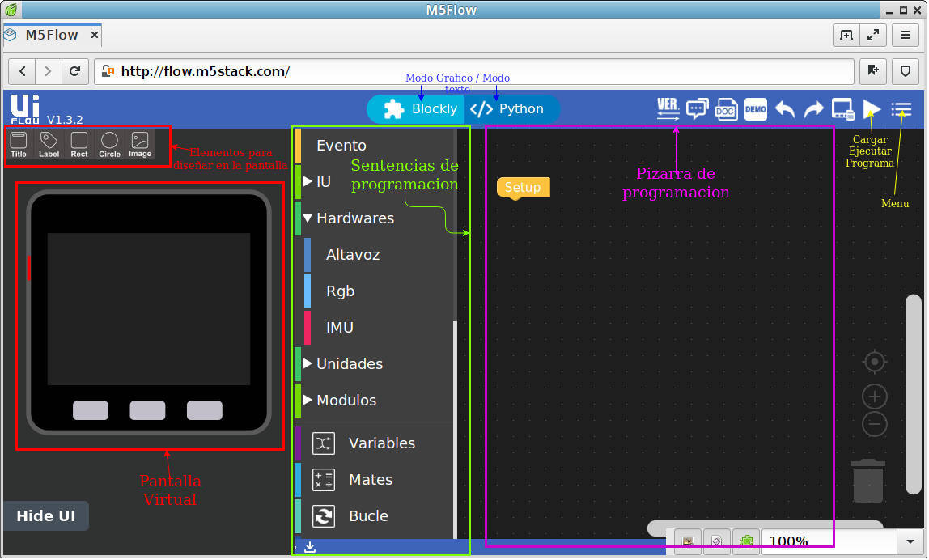
Task: Select the Rgb hardware category
Action: coord(379,291)
